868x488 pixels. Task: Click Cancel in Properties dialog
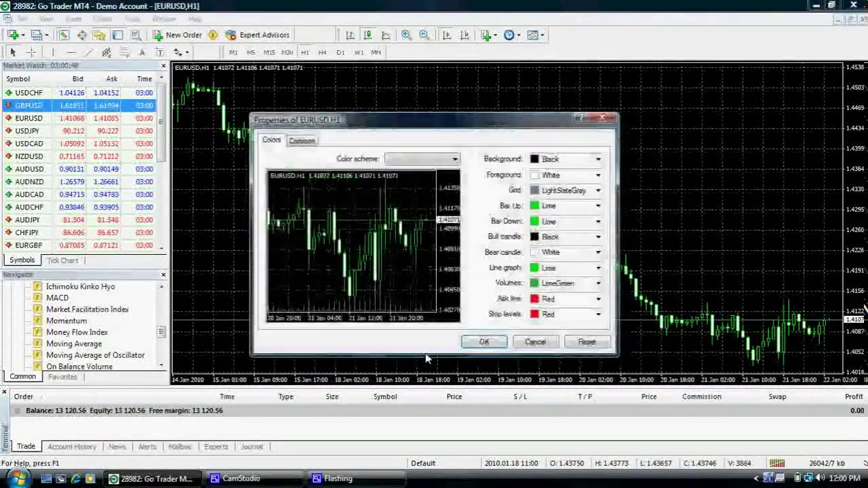[x=535, y=342]
